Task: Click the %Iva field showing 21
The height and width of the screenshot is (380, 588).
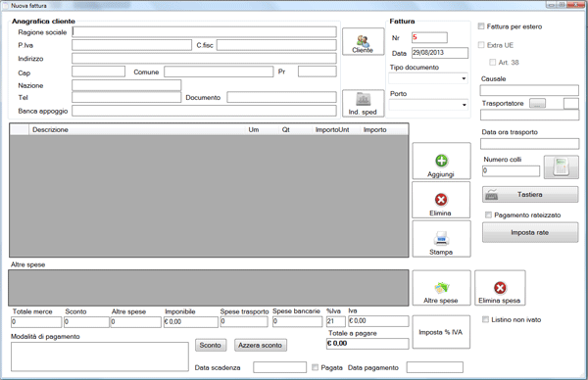Action: (335, 321)
